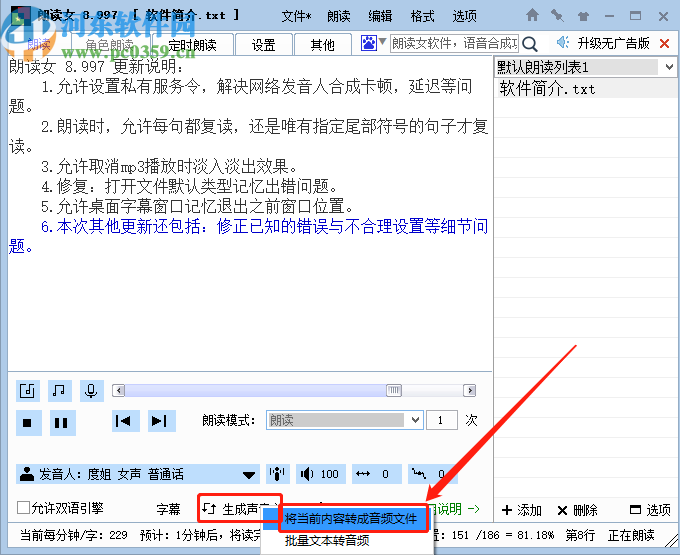This screenshot has width=680, height=555.
Task: Click the progress slider thumb
Action: coord(394,390)
